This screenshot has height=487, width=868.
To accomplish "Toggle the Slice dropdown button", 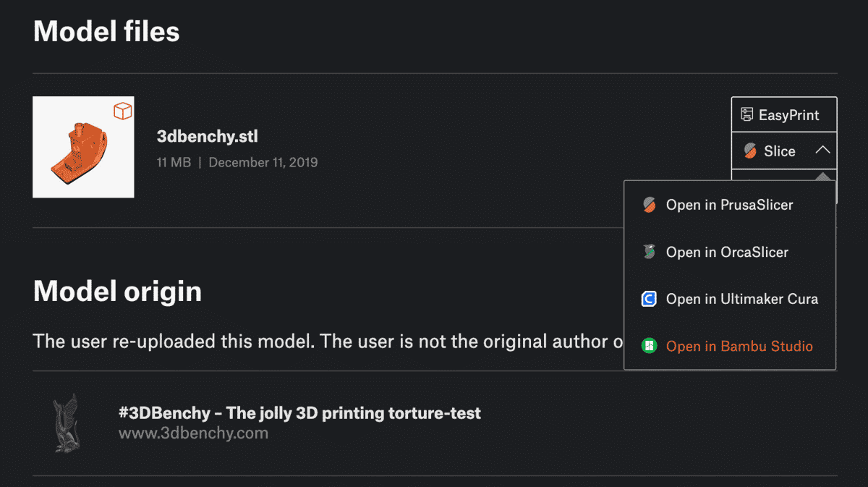I will (784, 151).
